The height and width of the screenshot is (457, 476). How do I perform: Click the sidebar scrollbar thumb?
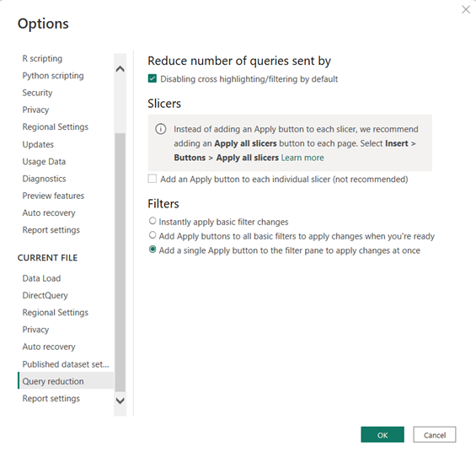(x=120, y=262)
